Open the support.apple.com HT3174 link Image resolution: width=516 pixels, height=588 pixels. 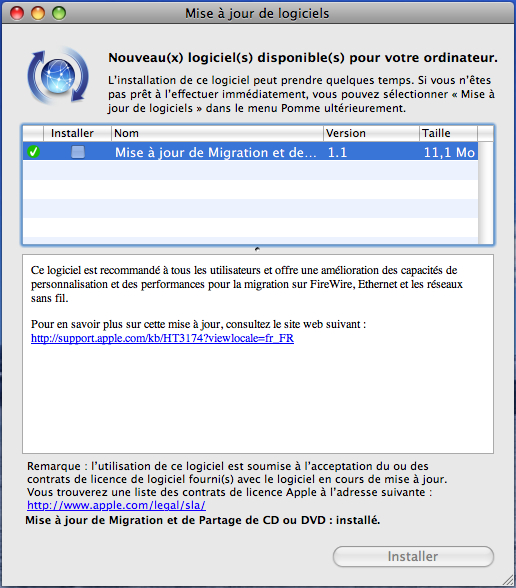coord(162,338)
